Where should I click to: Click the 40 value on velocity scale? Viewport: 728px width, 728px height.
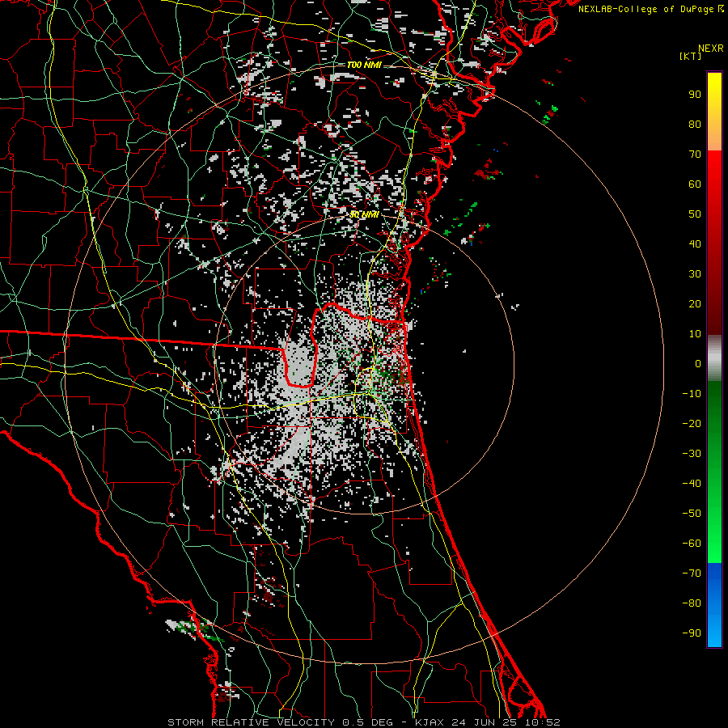tap(695, 244)
